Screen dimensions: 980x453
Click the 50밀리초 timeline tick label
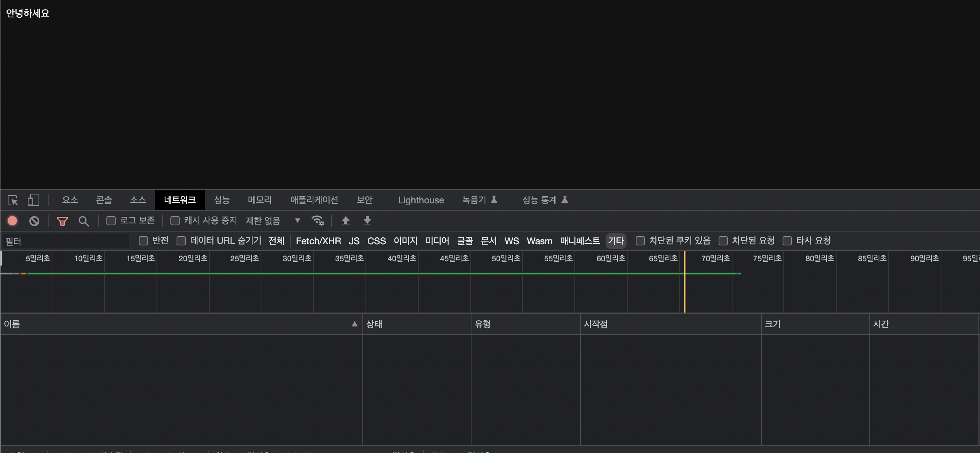[x=506, y=258]
